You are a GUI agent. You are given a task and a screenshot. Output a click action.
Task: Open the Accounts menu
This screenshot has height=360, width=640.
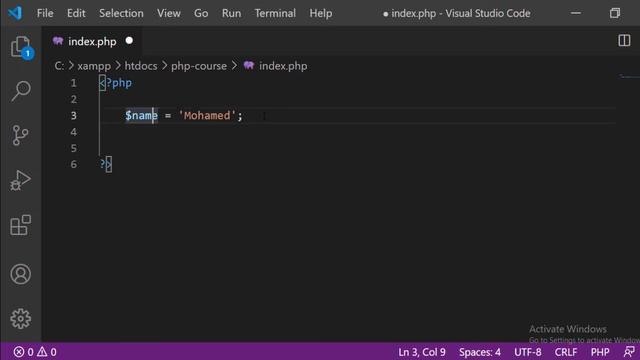tap(20, 274)
